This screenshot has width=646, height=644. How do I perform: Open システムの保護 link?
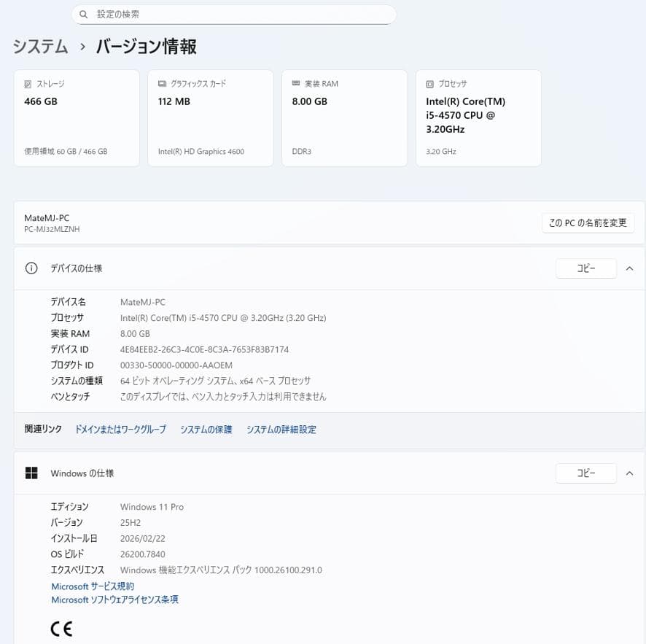pyautogui.click(x=206, y=430)
